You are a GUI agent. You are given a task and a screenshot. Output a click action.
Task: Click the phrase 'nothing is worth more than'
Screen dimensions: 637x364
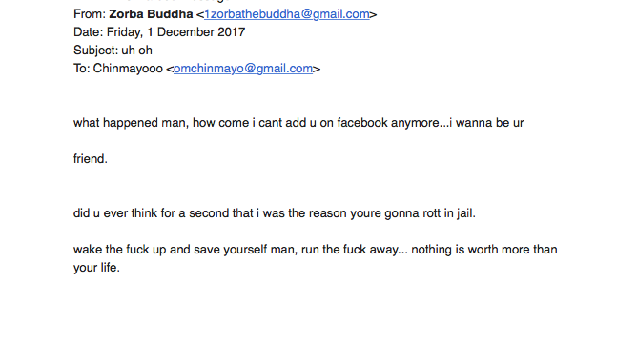click(x=484, y=250)
